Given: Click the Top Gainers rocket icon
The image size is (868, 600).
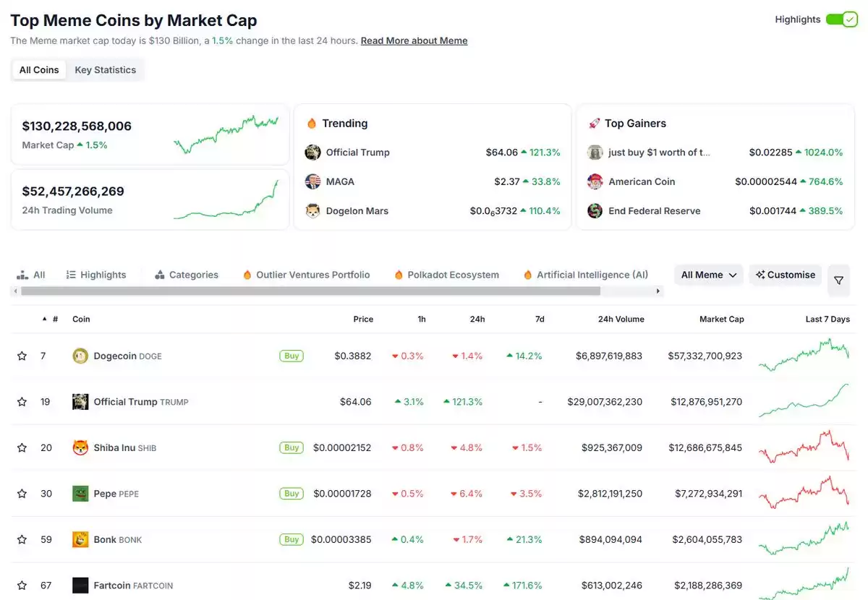Looking at the screenshot, I should pos(595,124).
